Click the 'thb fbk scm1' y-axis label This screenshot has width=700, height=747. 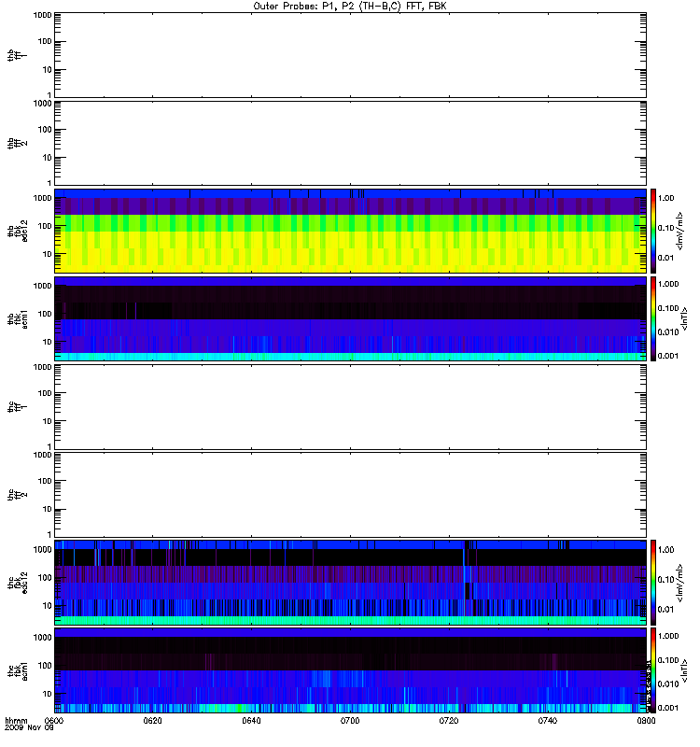tap(18, 319)
